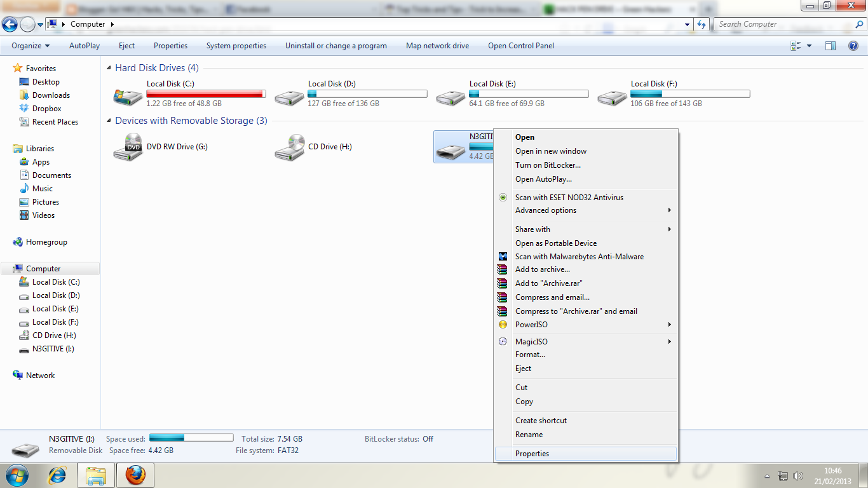Click the Windows Explorer taskbar icon

(x=96, y=475)
